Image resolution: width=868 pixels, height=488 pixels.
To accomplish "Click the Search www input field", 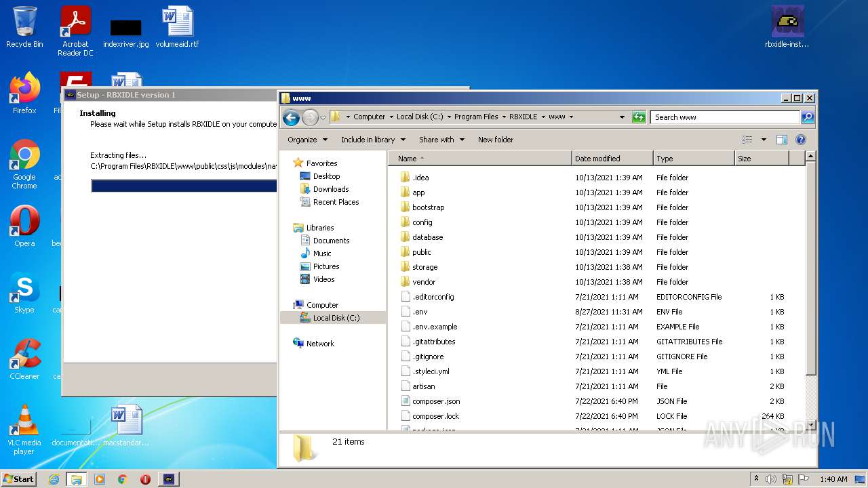I will (725, 117).
